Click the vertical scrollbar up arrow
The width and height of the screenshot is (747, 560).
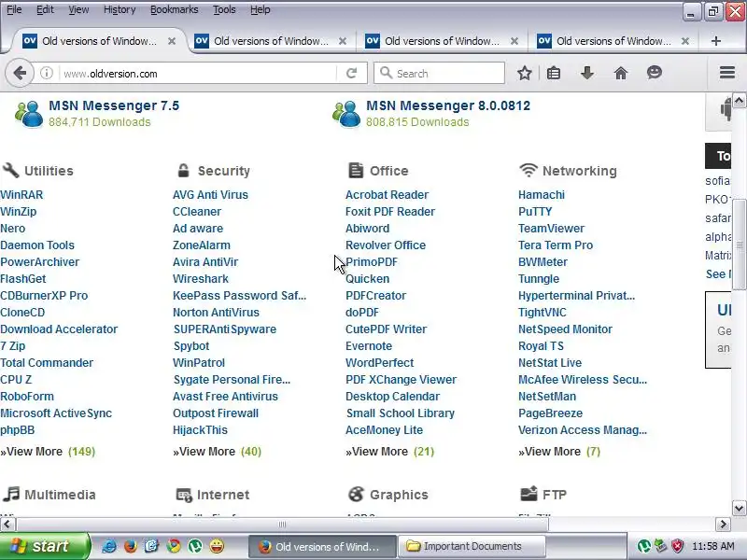click(x=739, y=101)
